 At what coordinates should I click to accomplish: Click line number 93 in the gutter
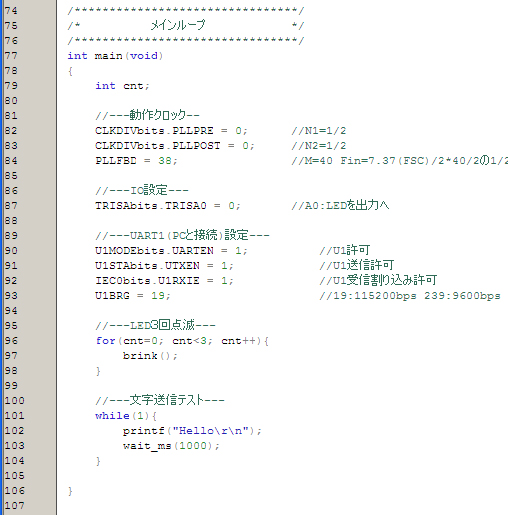(11, 296)
